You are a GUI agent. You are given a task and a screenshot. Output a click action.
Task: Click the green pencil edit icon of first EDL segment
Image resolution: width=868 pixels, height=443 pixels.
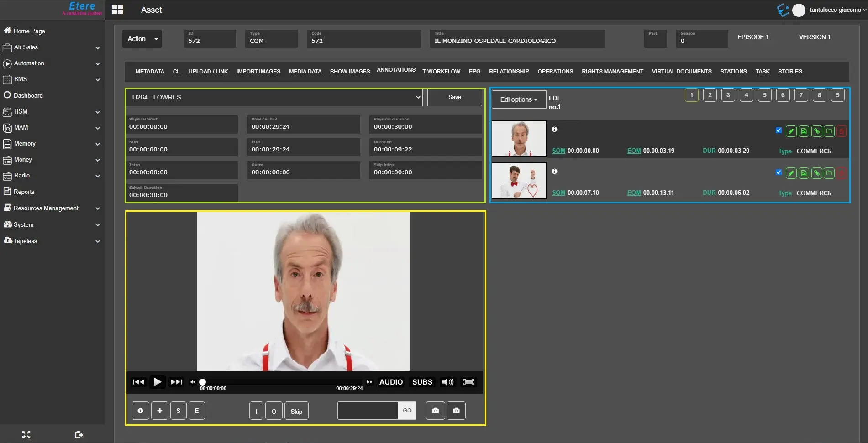click(x=791, y=131)
